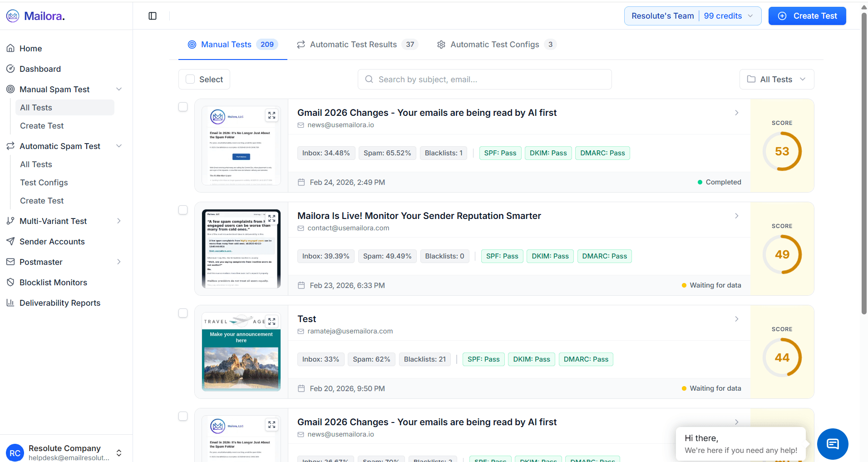
Task: Click the Create Test button
Action: [x=807, y=15]
